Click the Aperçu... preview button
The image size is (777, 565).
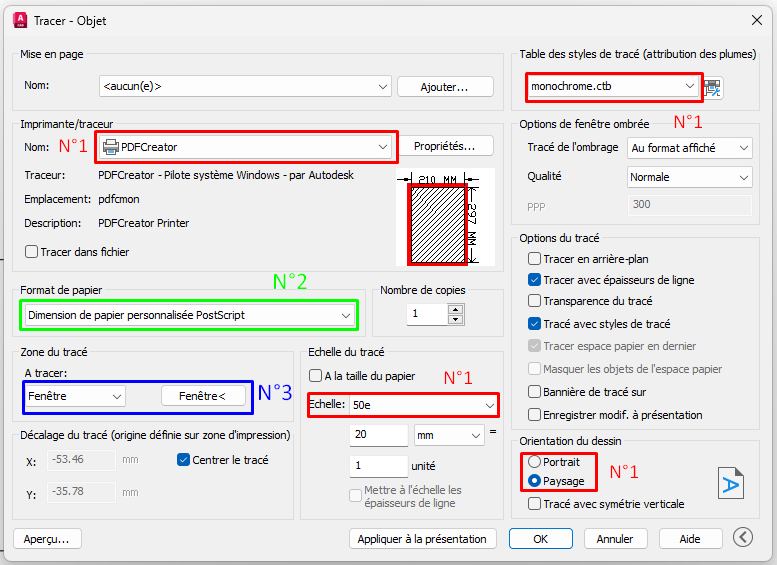point(47,539)
